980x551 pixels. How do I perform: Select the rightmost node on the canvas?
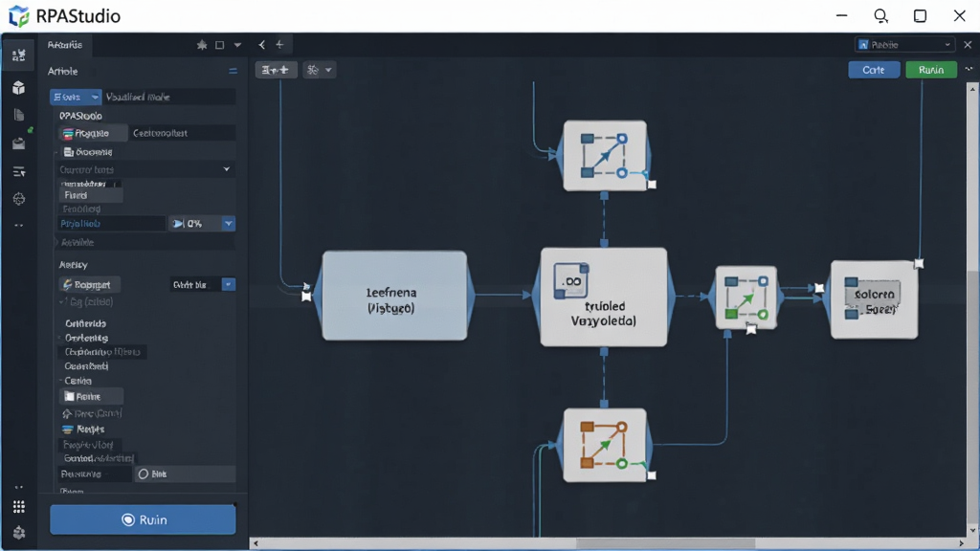pyautogui.click(x=875, y=299)
